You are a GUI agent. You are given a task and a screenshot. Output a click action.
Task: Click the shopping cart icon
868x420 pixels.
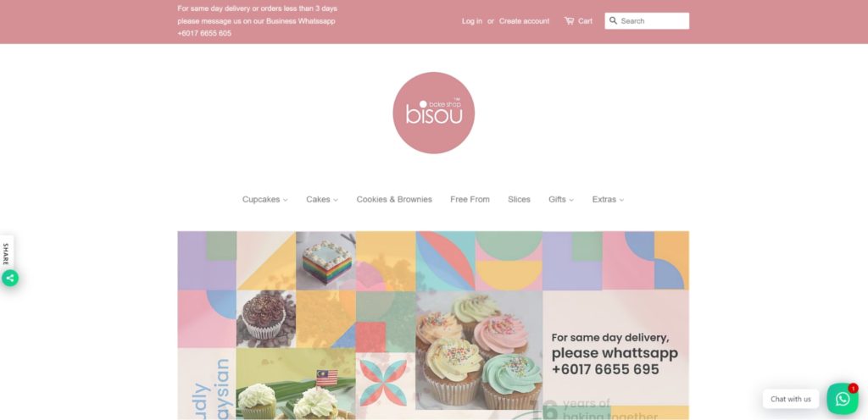(x=569, y=21)
